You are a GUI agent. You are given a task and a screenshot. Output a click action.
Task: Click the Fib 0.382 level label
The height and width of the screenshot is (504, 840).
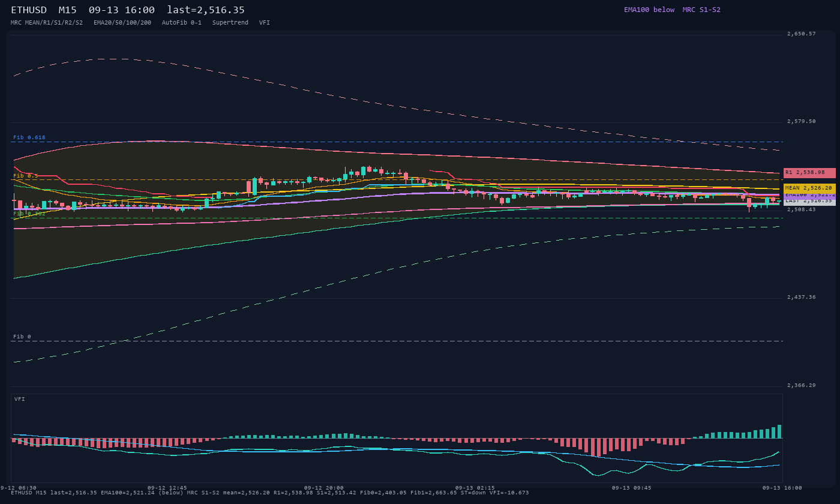coord(29,214)
